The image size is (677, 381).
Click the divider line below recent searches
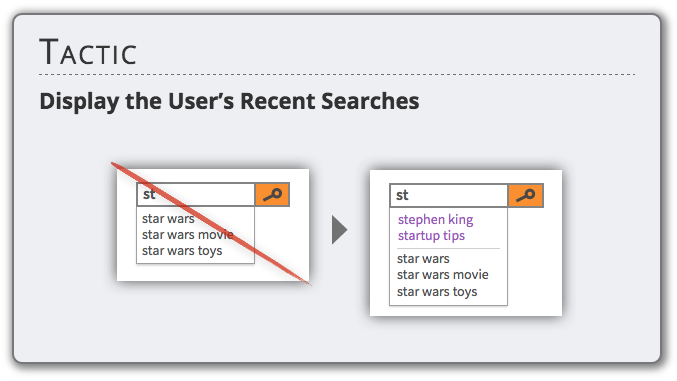pos(448,248)
